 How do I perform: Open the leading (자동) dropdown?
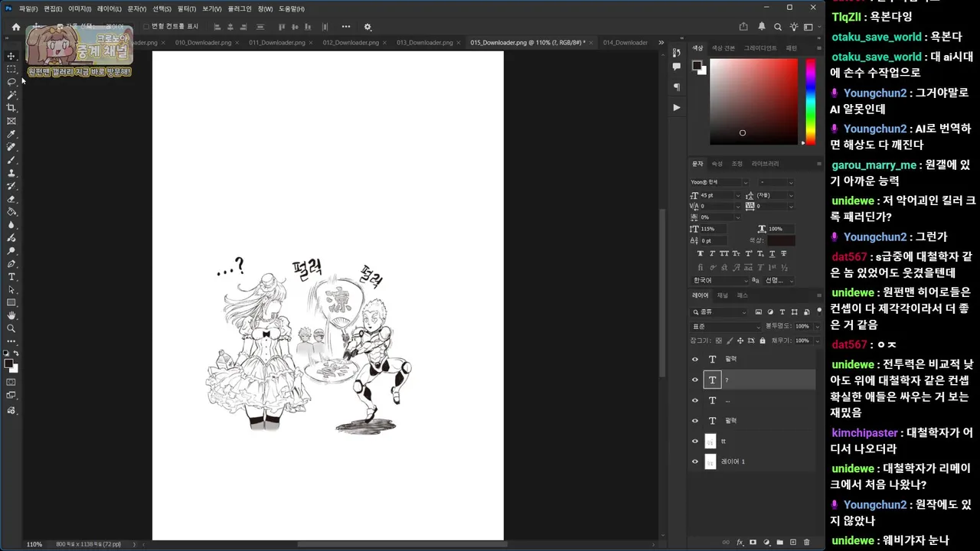791,196
